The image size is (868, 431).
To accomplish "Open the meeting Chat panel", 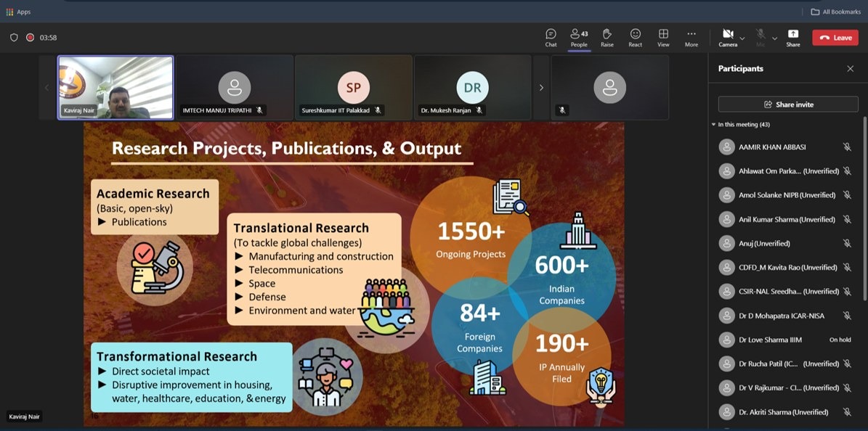I will click(551, 38).
